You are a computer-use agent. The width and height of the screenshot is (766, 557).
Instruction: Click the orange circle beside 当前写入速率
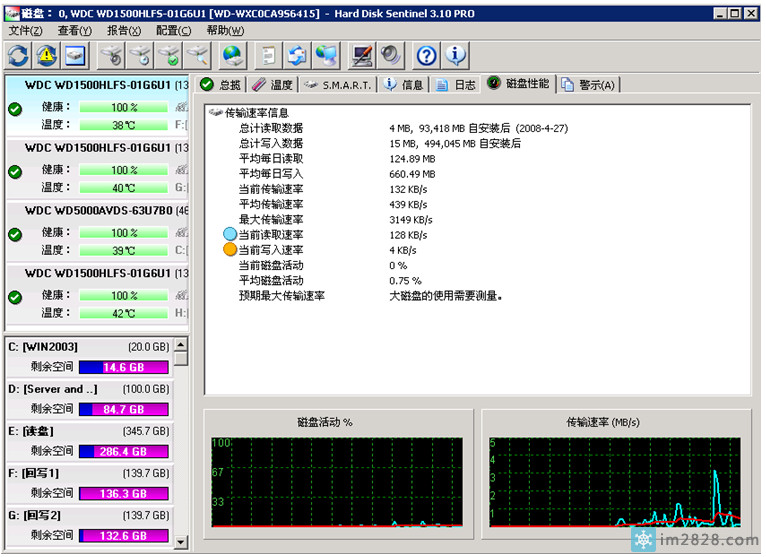[x=230, y=250]
